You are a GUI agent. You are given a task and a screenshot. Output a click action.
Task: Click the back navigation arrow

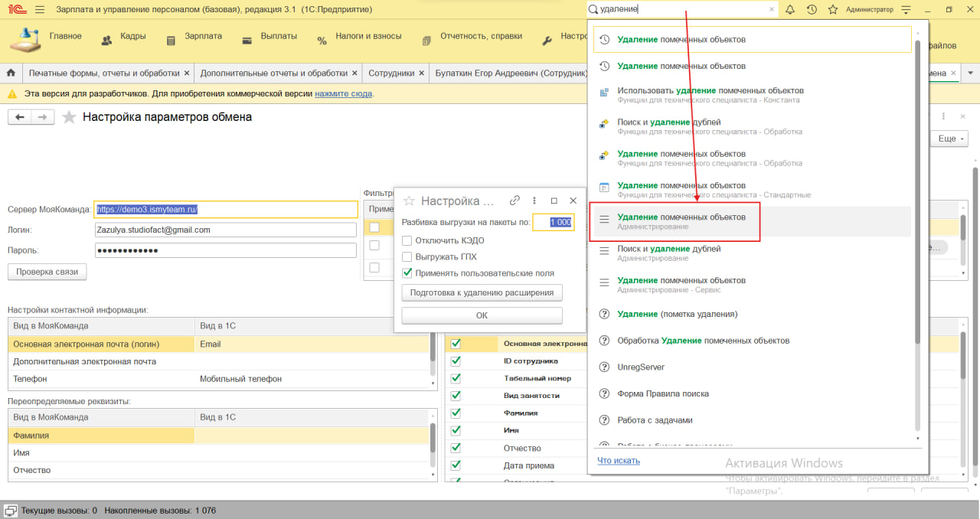pyautogui.click(x=20, y=117)
